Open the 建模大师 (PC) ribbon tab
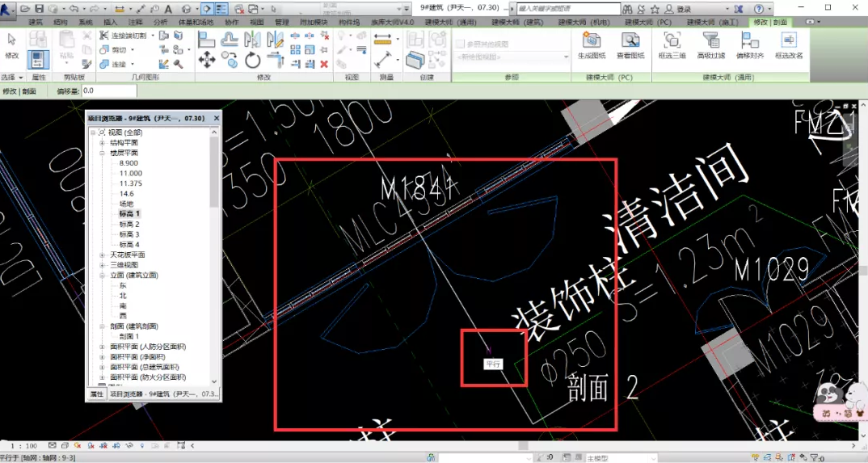868x463 pixels. coord(648,22)
